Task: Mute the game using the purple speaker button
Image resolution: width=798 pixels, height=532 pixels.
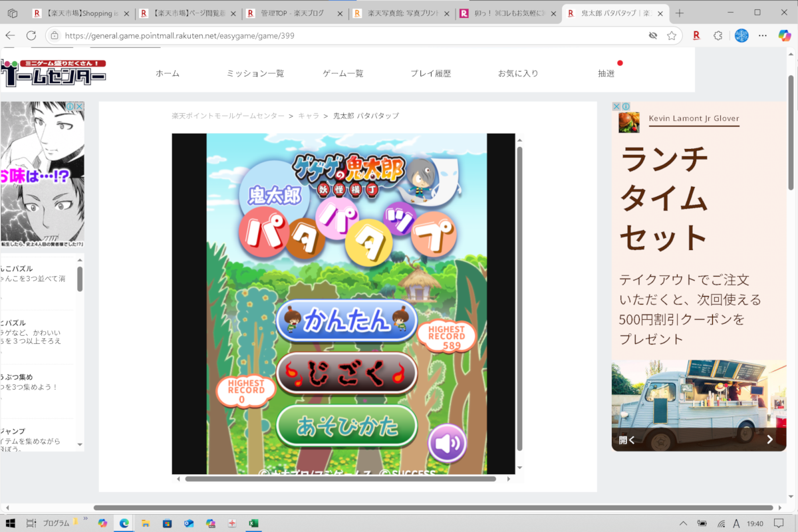Action: tap(447, 442)
